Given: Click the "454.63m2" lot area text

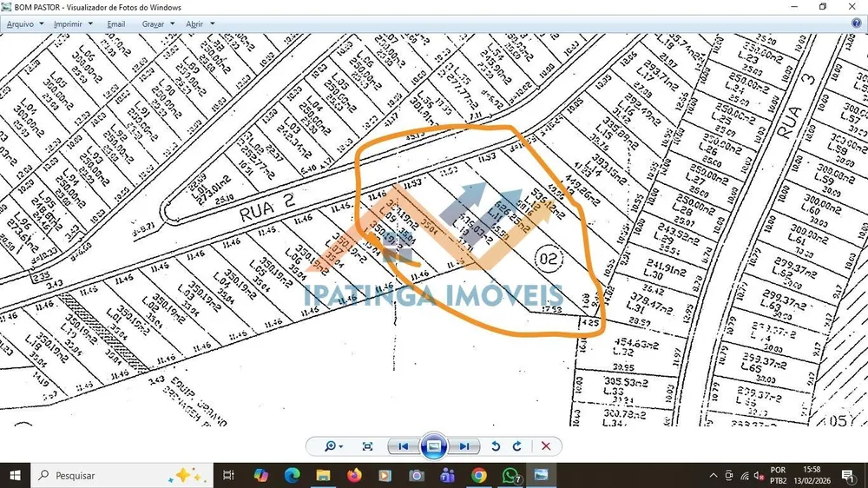Looking at the screenshot, I should [x=636, y=344].
